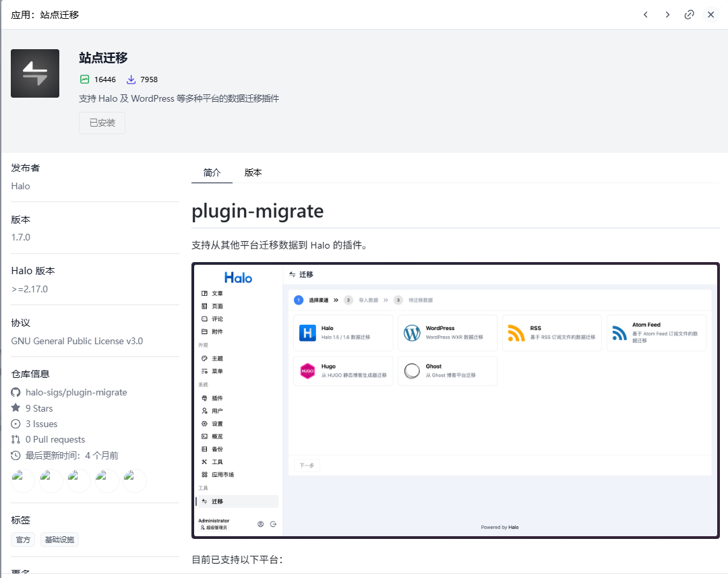The image size is (728, 578).
Task: Open the 9 Stars link
Action: 39,408
